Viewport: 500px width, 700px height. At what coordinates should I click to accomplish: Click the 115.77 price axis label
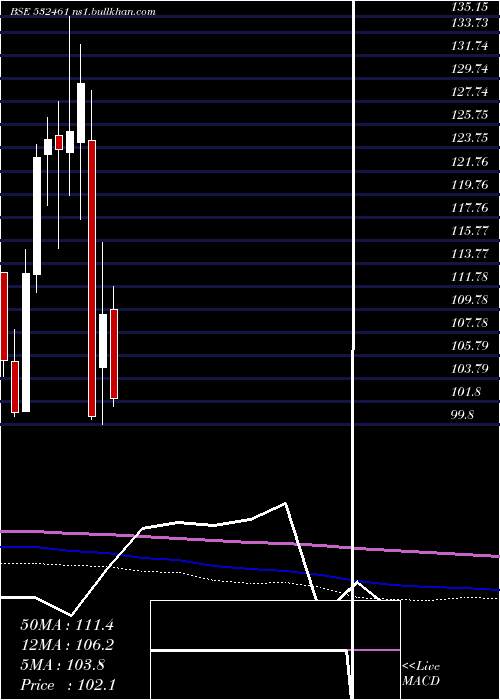[469, 231]
